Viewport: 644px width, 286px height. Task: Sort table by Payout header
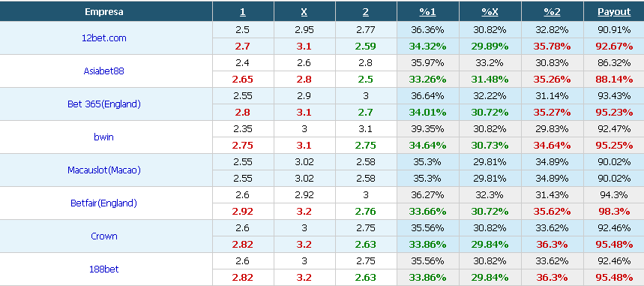(614, 12)
